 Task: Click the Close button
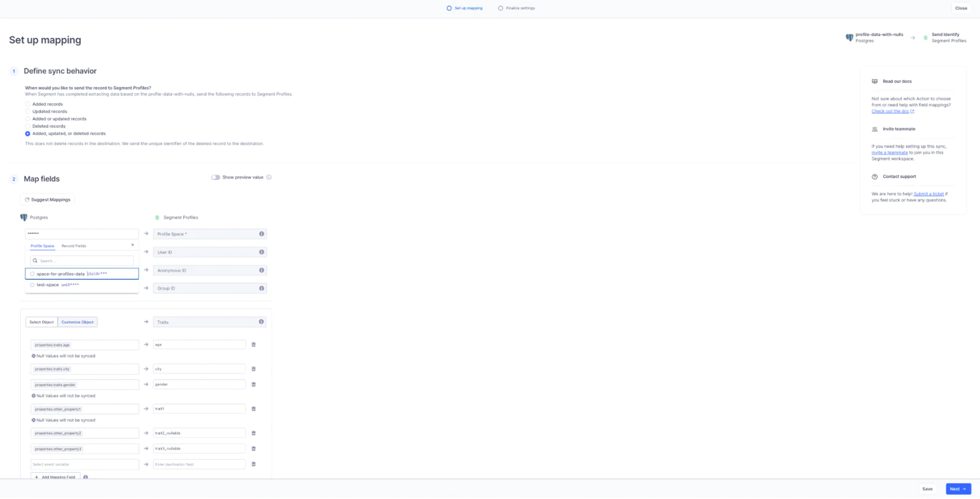point(961,8)
